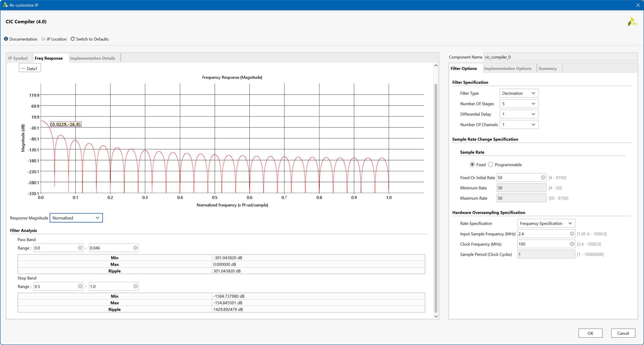Switch to the IP Symbol tab
This screenshot has width=644, height=345.
click(x=18, y=58)
